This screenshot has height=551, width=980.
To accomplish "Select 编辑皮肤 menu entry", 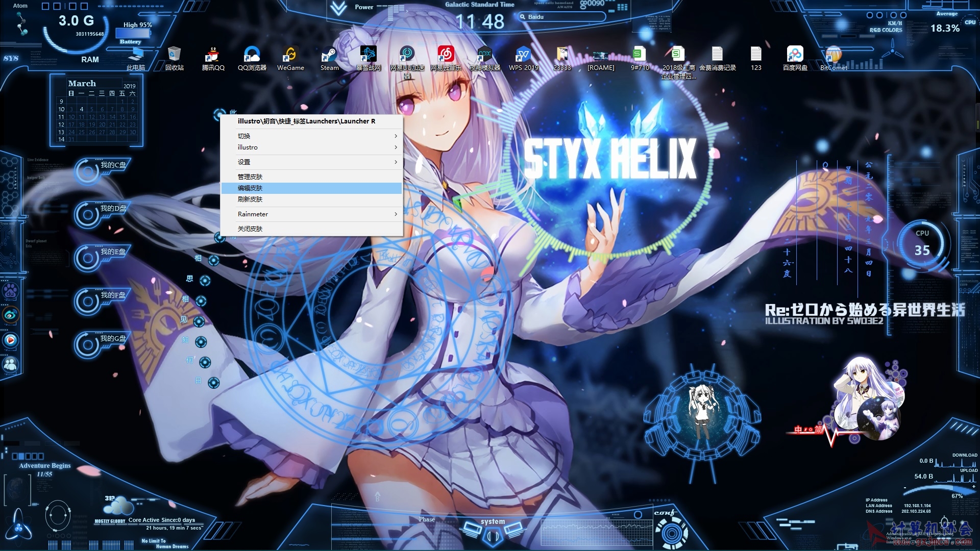I will tap(312, 188).
